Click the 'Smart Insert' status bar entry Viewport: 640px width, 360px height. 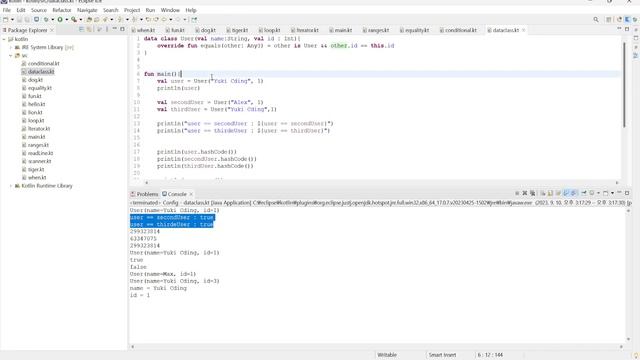click(x=442, y=355)
